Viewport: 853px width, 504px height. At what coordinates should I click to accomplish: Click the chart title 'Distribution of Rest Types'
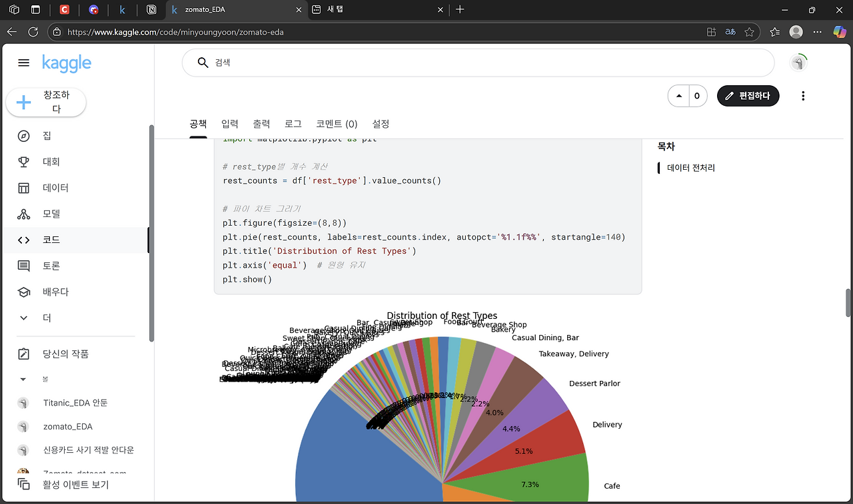(x=442, y=316)
